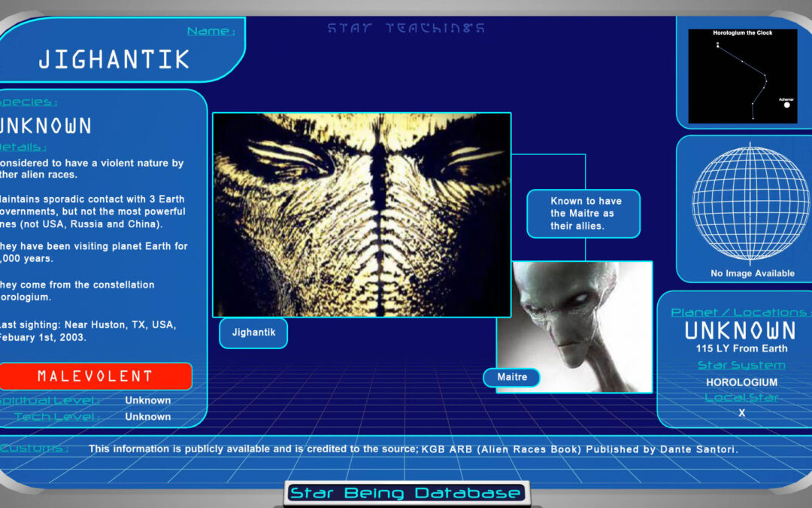Select the Star System label

coord(741,365)
